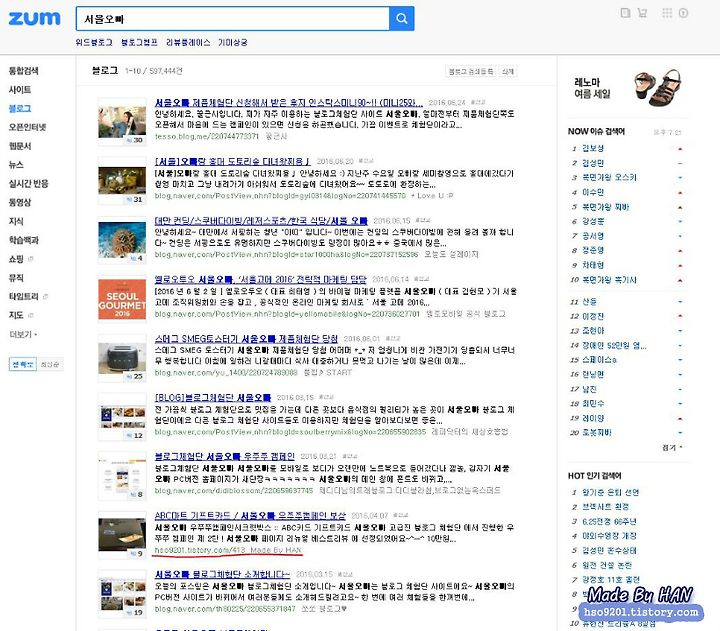This screenshot has width=720, height=631.
Task: Expand the 더보기 sidebar menu
Action: click(23, 334)
